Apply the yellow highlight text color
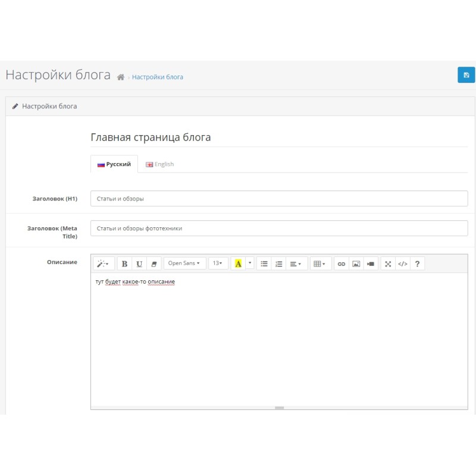The width and height of the screenshot is (476, 476). click(238, 264)
